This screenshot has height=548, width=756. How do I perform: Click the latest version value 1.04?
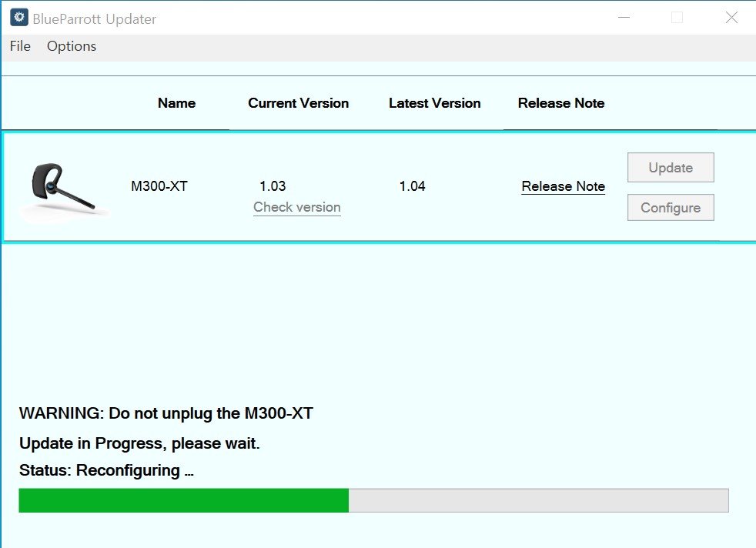pos(412,186)
